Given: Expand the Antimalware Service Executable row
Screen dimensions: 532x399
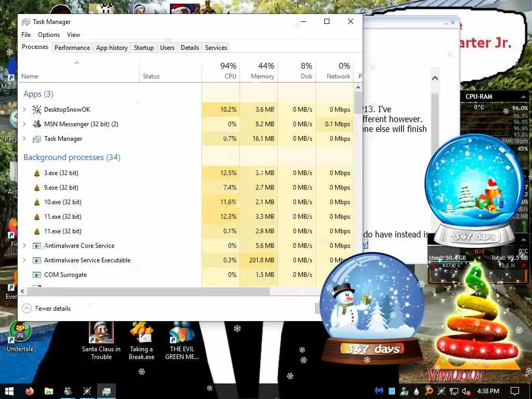Looking at the screenshot, I should (24, 260).
